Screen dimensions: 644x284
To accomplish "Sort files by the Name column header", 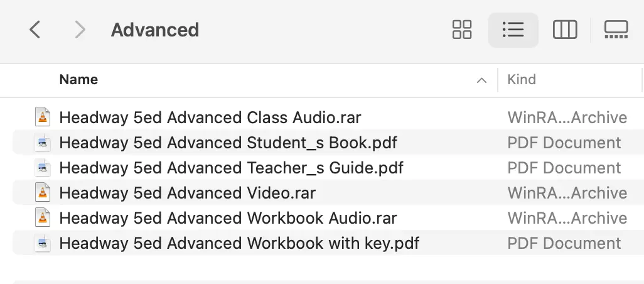I will coord(78,79).
